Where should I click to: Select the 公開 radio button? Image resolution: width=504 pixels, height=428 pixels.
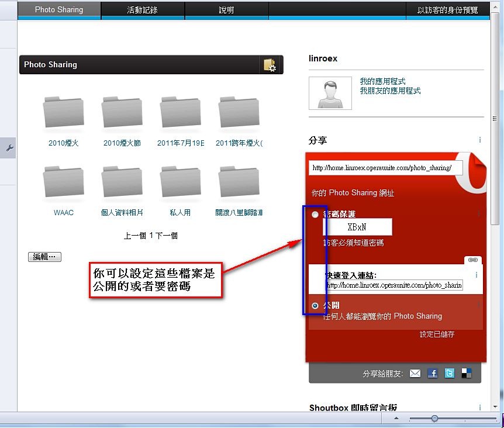(315, 306)
